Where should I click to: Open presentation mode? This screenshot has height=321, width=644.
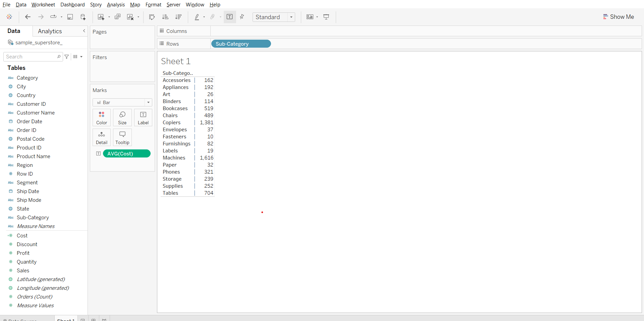[326, 17]
